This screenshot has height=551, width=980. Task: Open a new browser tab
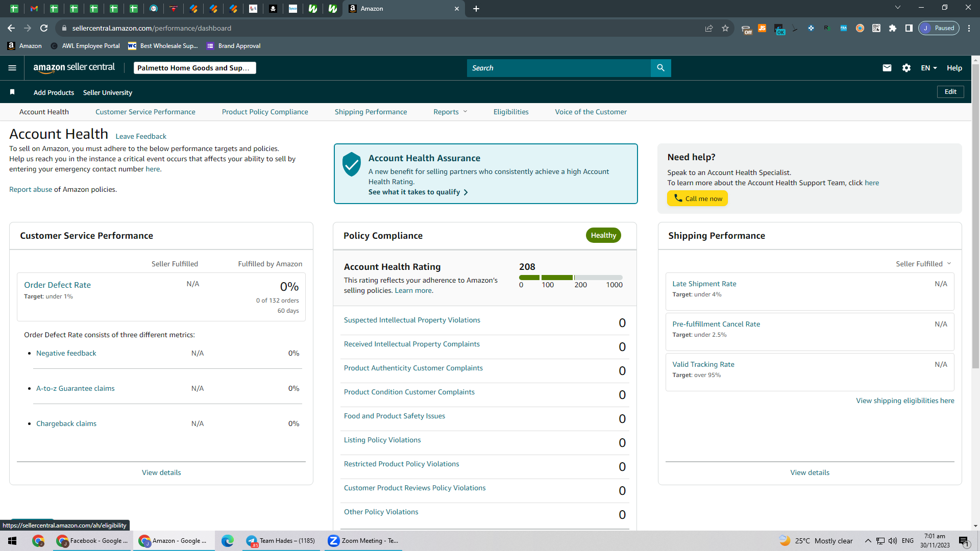click(x=476, y=9)
